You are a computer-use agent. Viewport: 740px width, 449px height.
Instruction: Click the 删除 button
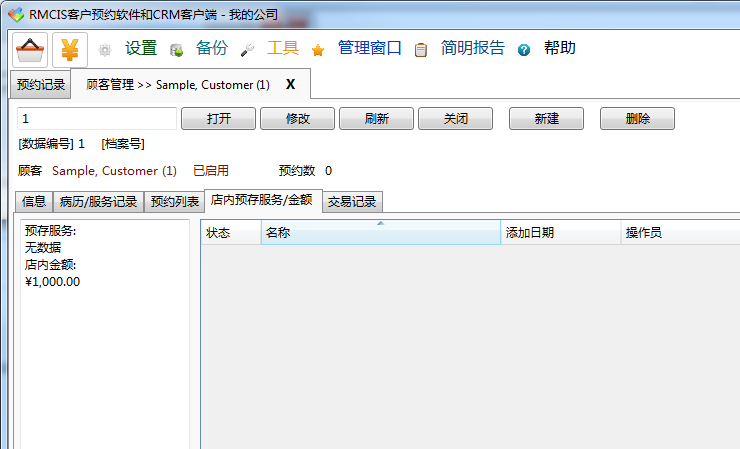coord(638,119)
